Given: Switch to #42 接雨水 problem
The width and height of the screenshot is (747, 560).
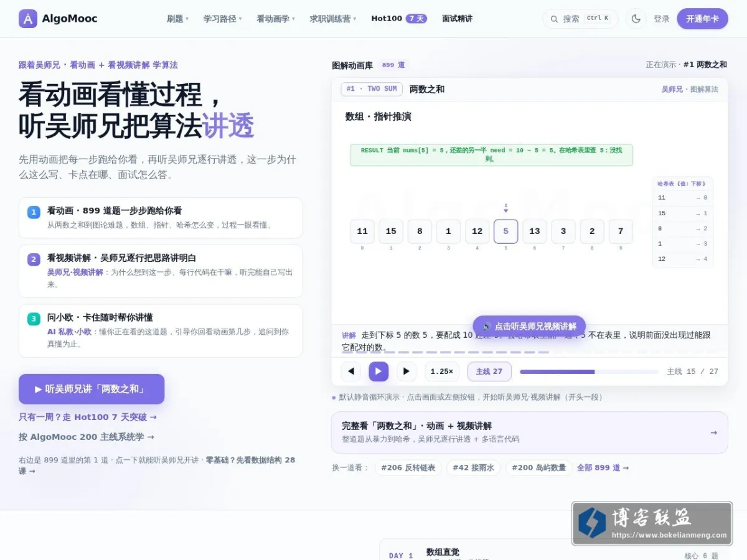Looking at the screenshot, I should 473,467.
